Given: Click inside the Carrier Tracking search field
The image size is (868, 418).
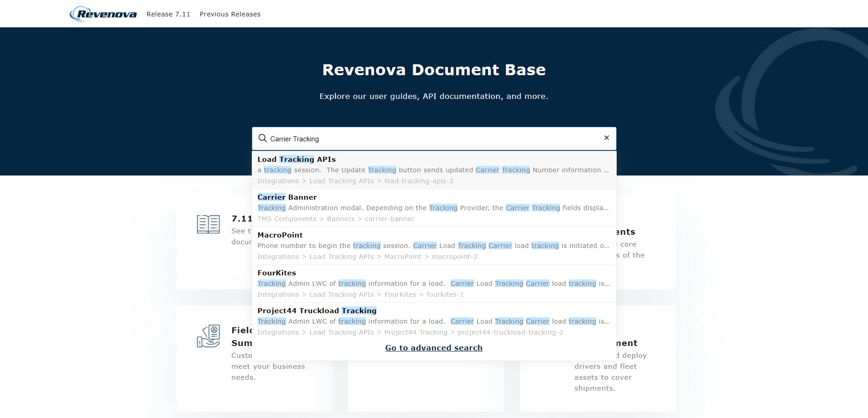Looking at the screenshot, I should point(411,138).
